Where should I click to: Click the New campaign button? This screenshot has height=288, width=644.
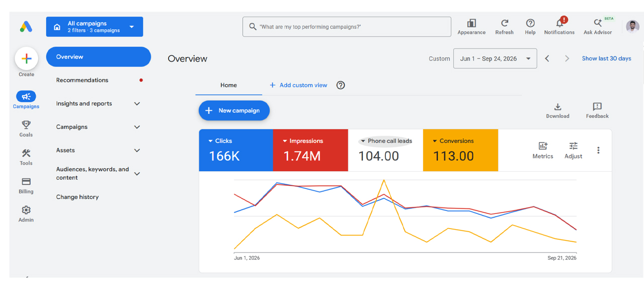(x=234, y=110)
